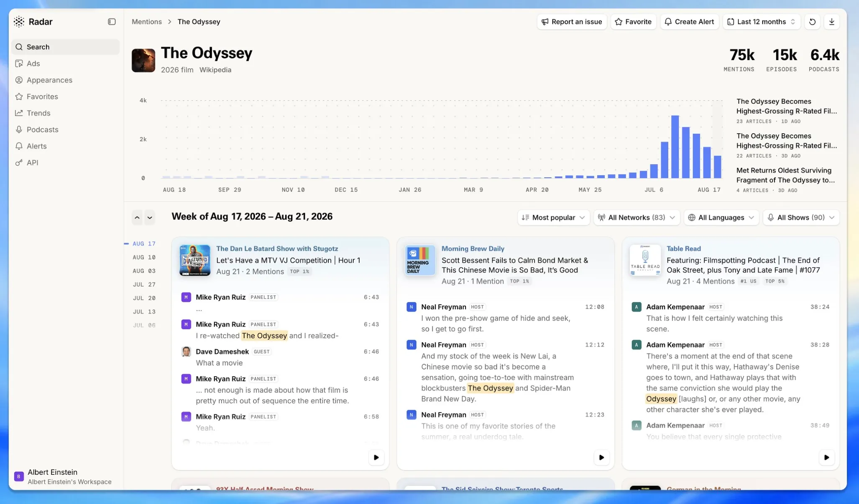The width and height of the screenshot is (859, 504).
Task: Click the download icon in the top bar
Action: [832, 22]
